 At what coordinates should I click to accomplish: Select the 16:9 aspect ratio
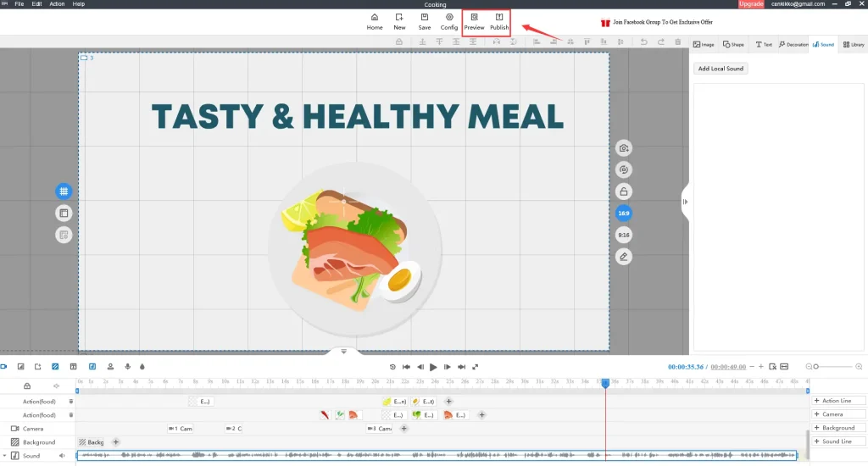tap(624, 214)
